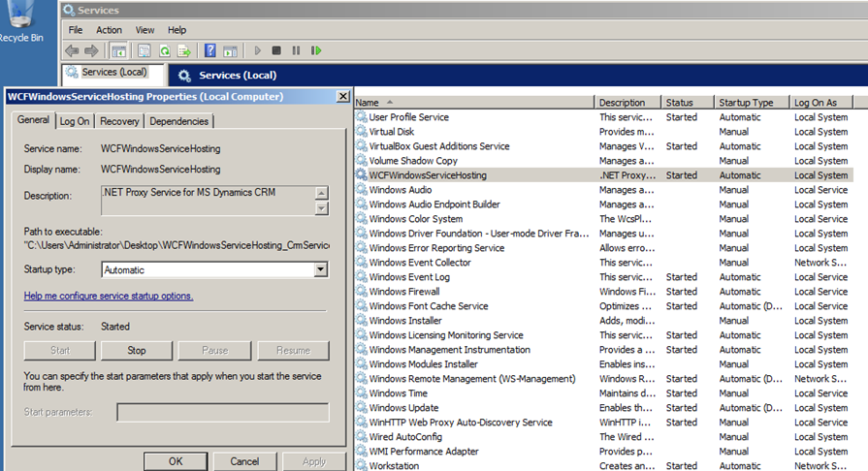
Task: Click the Restart Service toolbar icon
Action: (x=316, y=50)
